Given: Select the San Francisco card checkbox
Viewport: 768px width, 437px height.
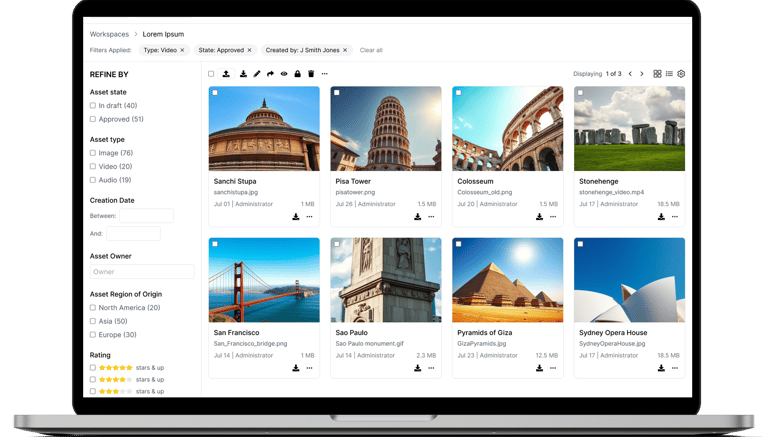Looking at the screenshot, I should pyautogui.click(x=215, y=244).
